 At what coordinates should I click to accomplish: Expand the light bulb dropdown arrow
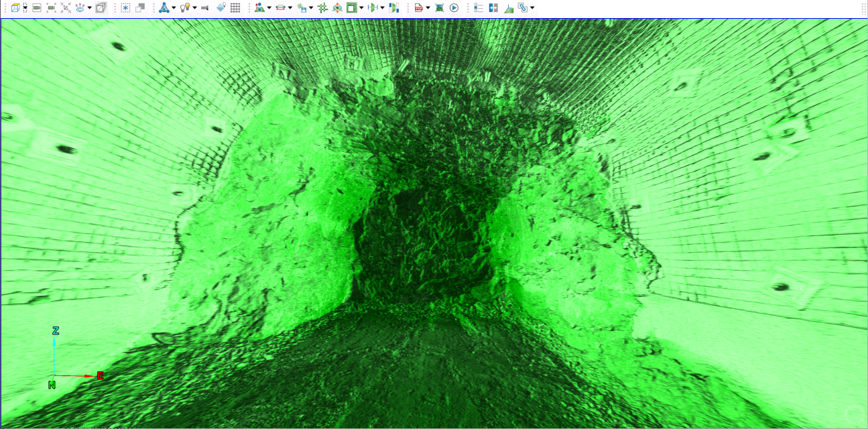tap(194, 8)
